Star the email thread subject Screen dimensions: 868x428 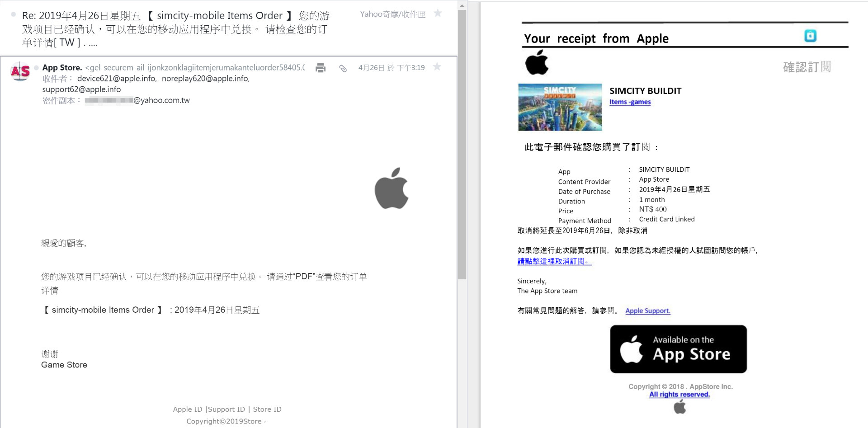pyautogui.click(x=438, y=13)
